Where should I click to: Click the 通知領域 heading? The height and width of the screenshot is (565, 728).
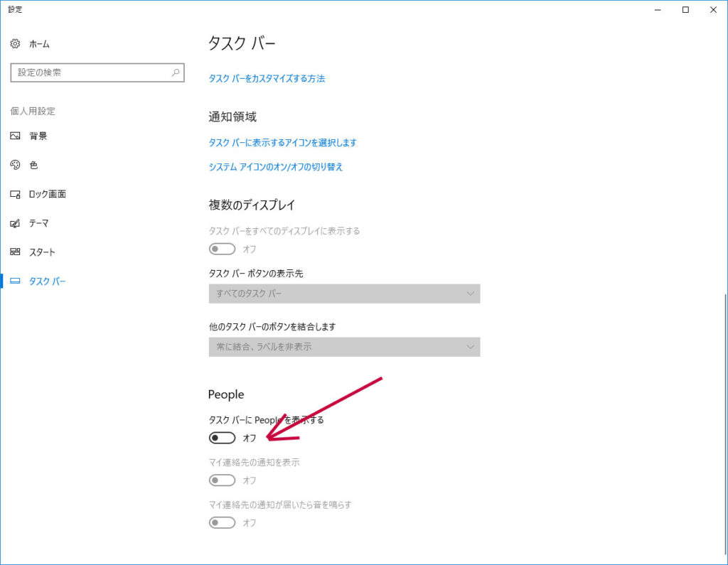click(x=232, y=117)
